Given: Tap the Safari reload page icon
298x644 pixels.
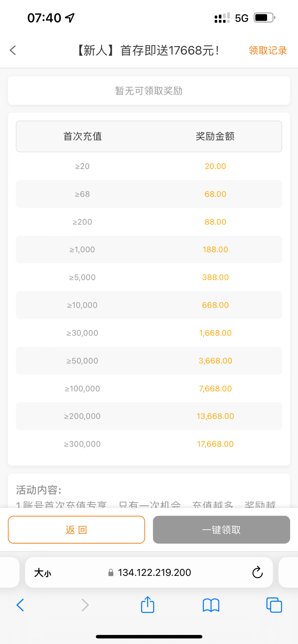Looking at the screenshot, I should [x=257, y=572].
